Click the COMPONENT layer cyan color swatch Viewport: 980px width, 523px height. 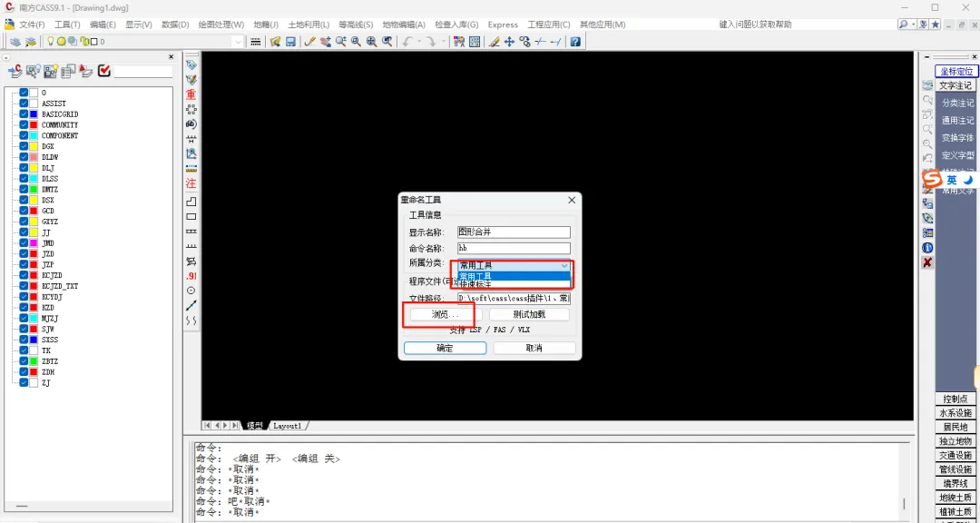(34, 136)
